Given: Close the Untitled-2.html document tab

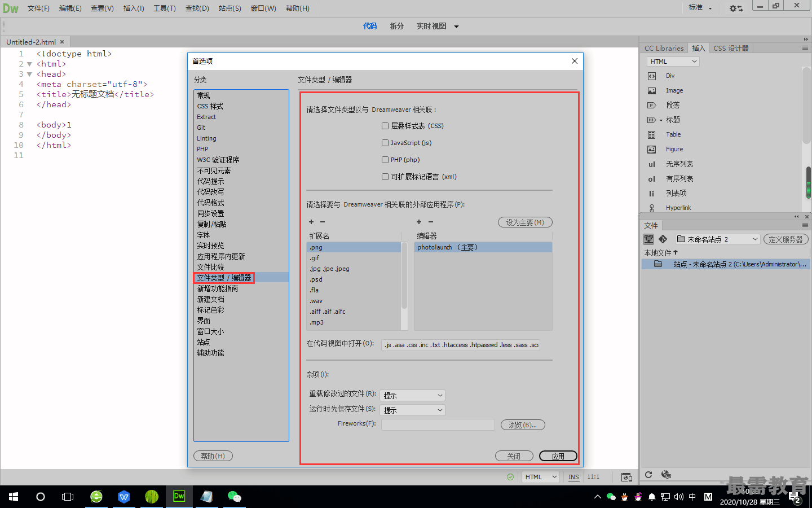Looking at the screenshot, I should [62, 42].
